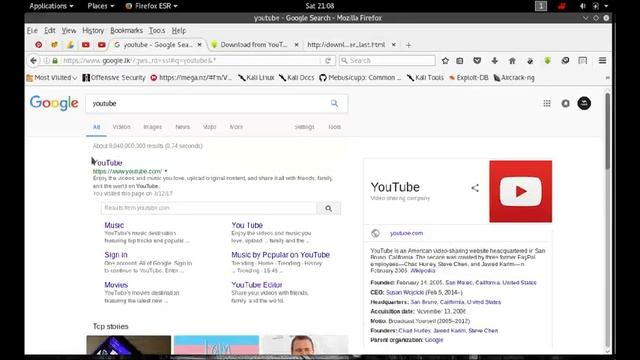Open the File menu
Screen dimensions: 640x360
[x=32, y=31]
